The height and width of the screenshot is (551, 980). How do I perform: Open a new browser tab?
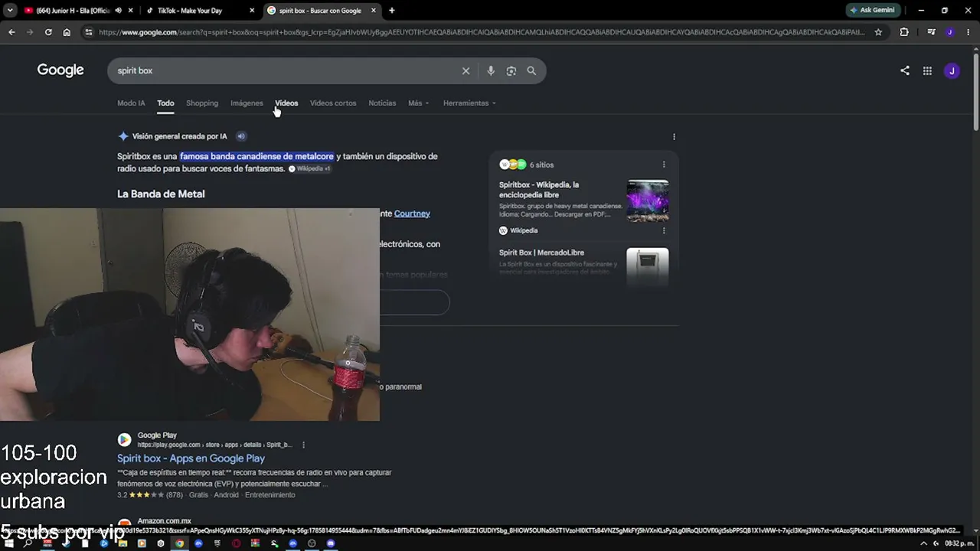click(392, 11)
